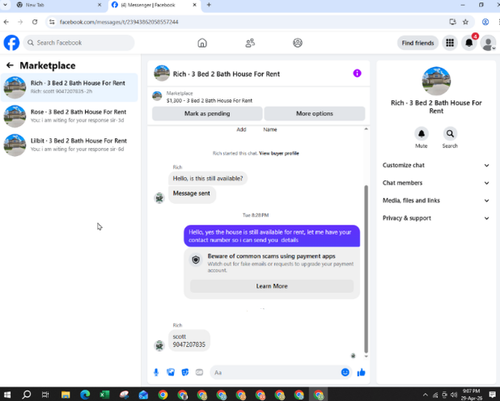Choose a GIF from the composer
Image resolution: width=500 pixels, height=401 pixels.
[199, 372]
